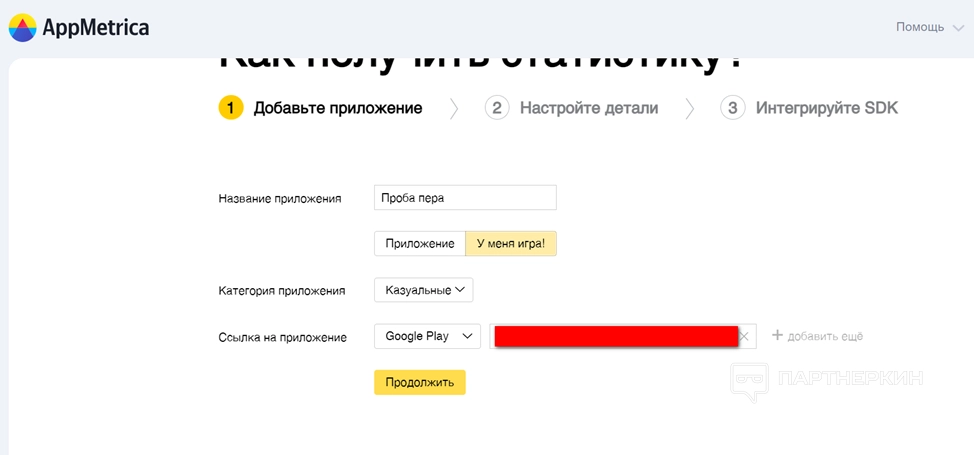Open the Помощь help menu
Viewport: 974px width, 455px height.
(920, 27)
